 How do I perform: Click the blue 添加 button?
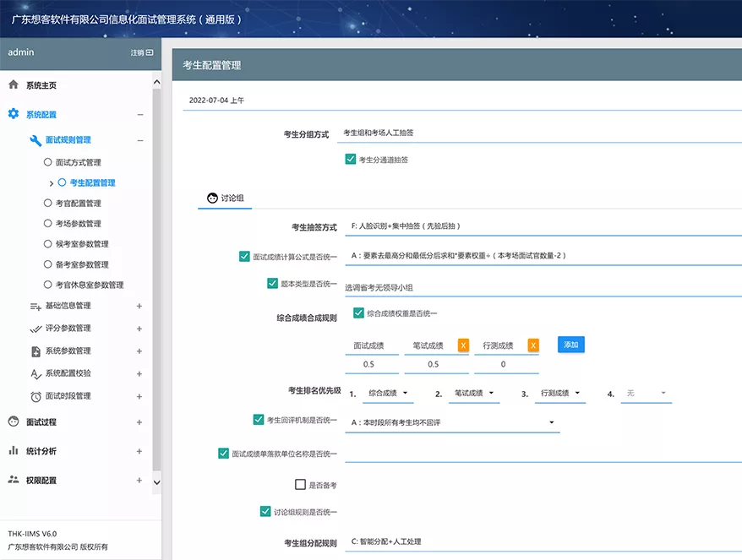tap(571, 345)
